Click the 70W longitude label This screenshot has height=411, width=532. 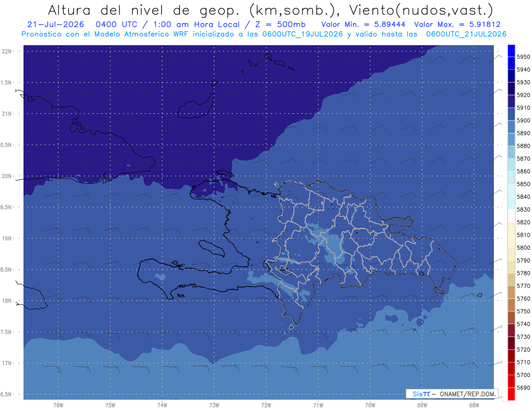370,405
